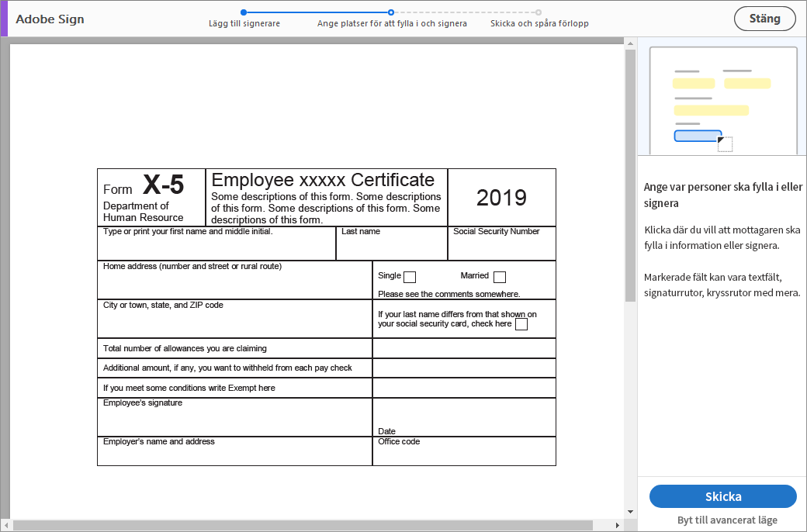This screenshot has height=532, width=807.
Task: Send the document with Skicka
Action: tap(722, 496)
